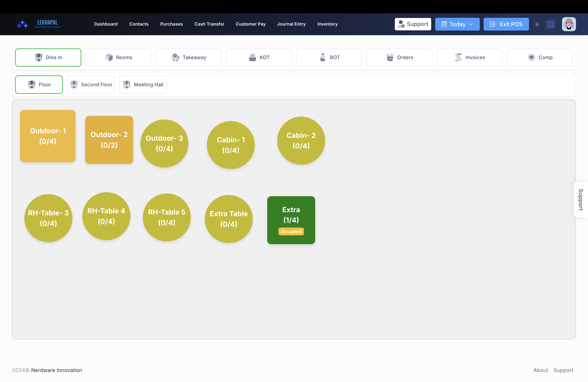
Task: Toggle fullscreen mode icon
Action: (x=551, y=24)
